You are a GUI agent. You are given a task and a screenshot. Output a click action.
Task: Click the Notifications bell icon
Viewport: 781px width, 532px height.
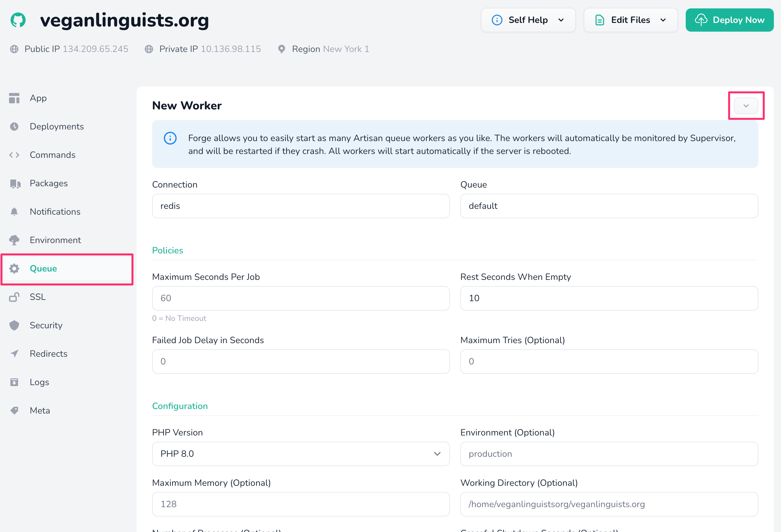pos(14,211)
